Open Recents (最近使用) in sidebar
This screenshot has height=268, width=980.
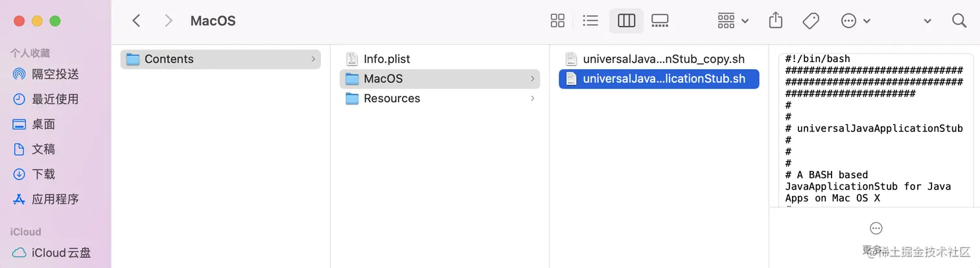pyautogui.click(x=55, y=99)
